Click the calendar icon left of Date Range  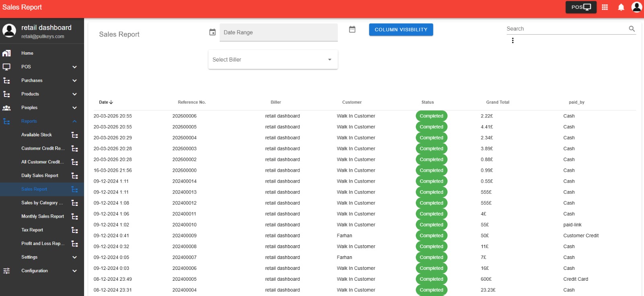click(213, 32)
